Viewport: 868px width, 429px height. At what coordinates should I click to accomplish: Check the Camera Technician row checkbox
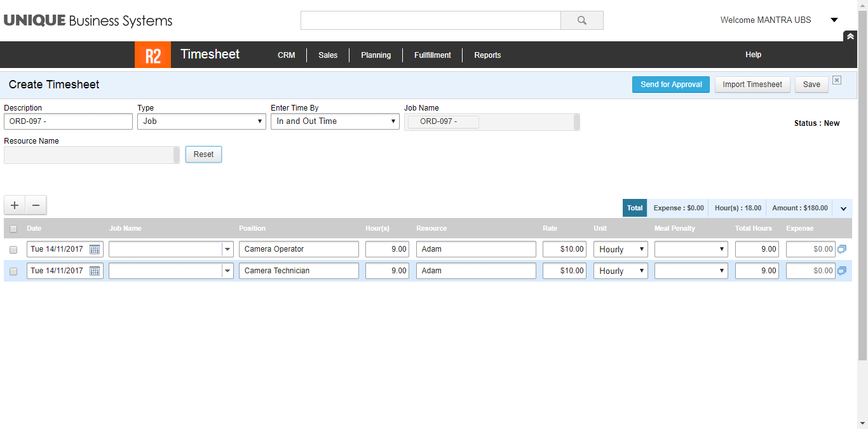tap(13, 270)
